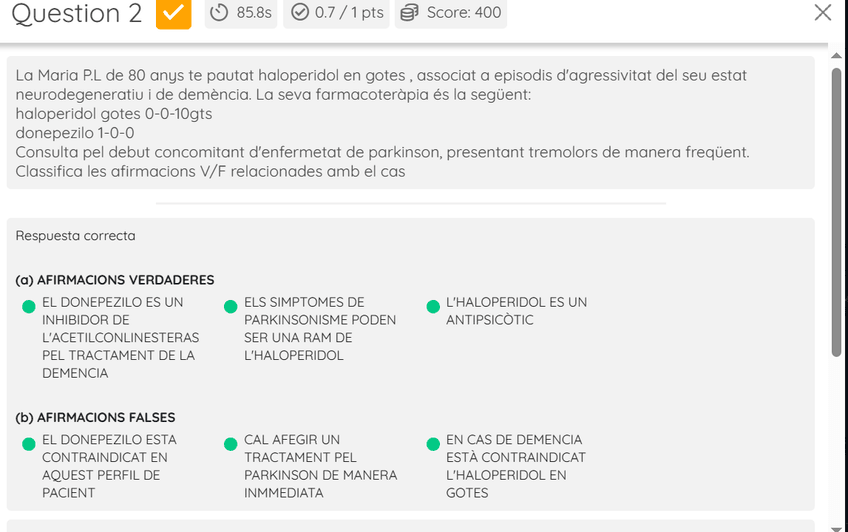Click green dot beside afegir tractament Parkinson

(x=231, y=443)
